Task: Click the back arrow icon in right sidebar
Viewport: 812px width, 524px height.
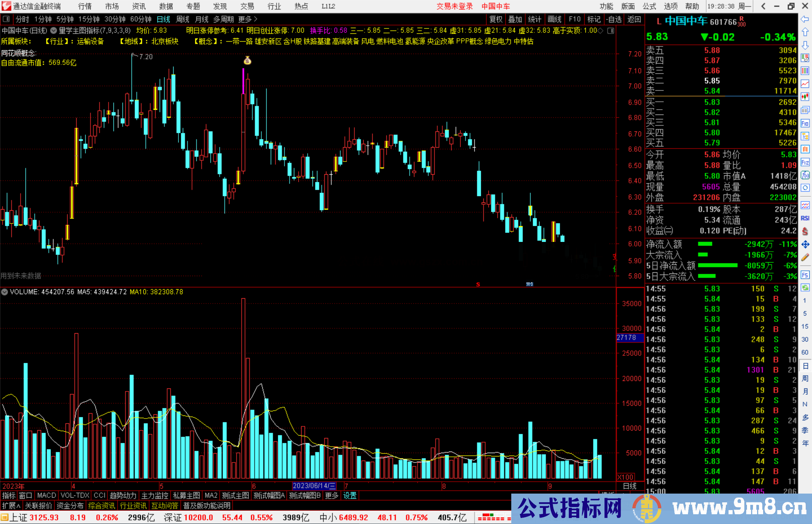Action: (x=805, y=19)
